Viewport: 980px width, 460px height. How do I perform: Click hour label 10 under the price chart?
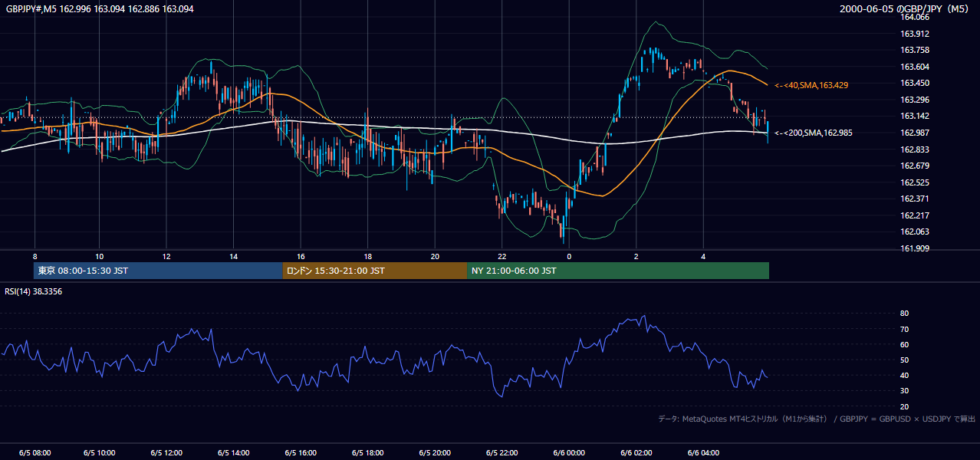tap(99, 256)
